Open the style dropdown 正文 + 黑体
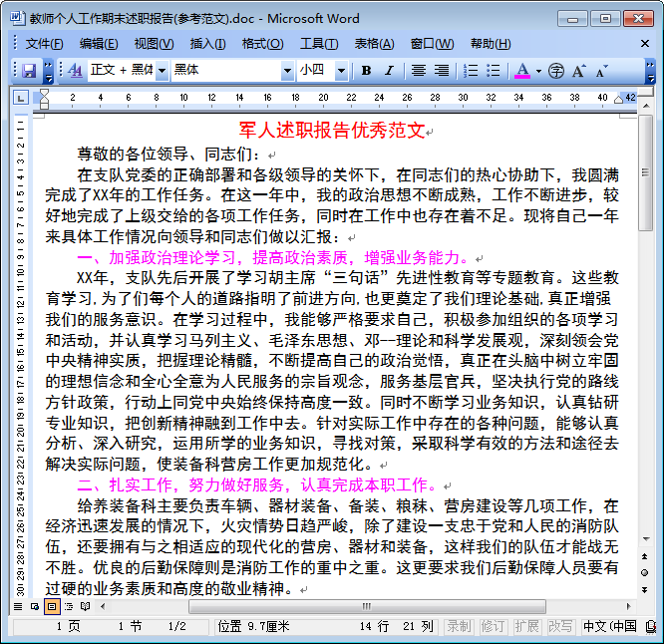664x644 pixels. tap(162, 71)
